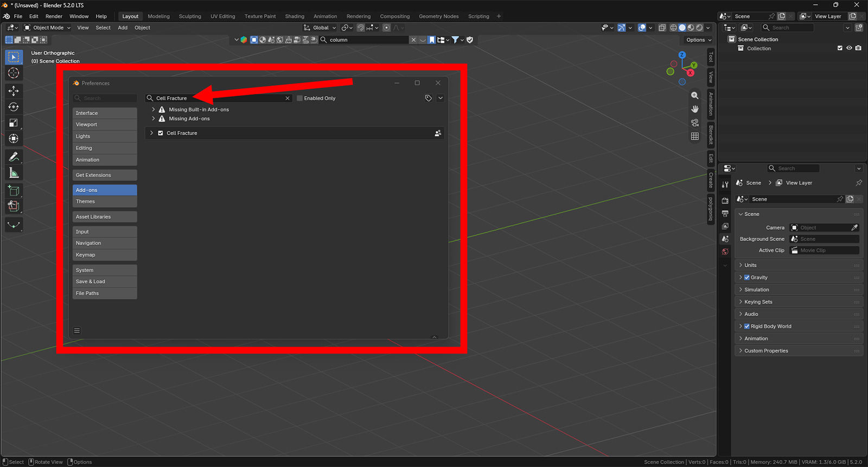The height and width of the screenshot is (467, 868).
Task: Uncheck the Gravity checkbox
Action: point(747,277)
